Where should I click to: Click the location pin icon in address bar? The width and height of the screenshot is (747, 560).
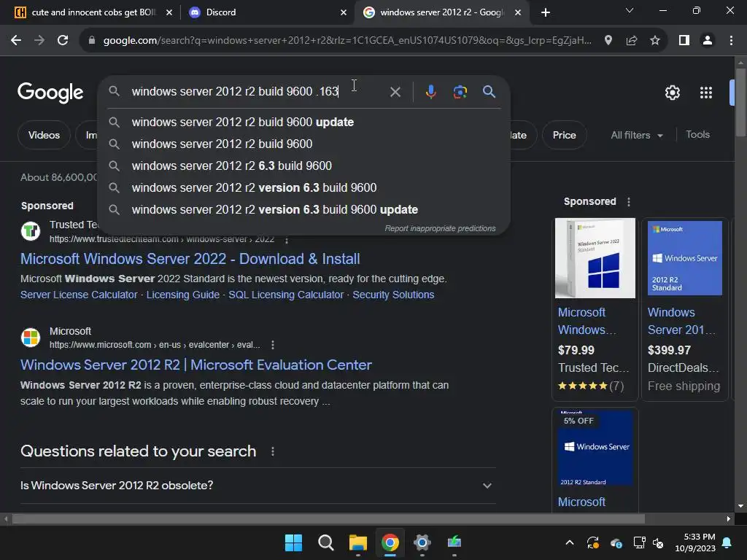pos(608,41)
